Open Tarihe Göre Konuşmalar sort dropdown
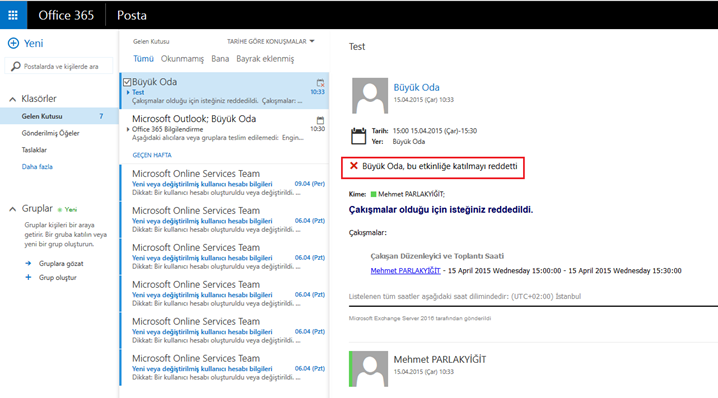This screenshot has height=398, width=718. point(271,41)
